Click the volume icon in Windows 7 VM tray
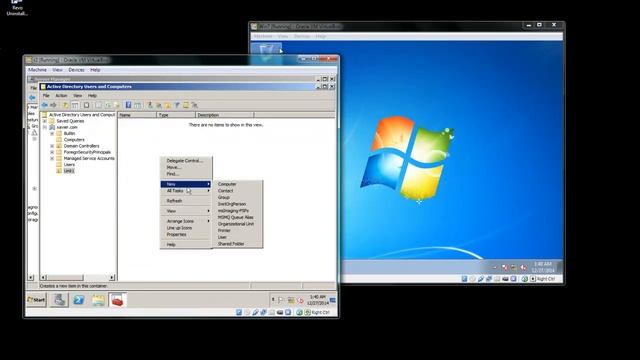This screenshot has height=360, width=640. point(523,268)
